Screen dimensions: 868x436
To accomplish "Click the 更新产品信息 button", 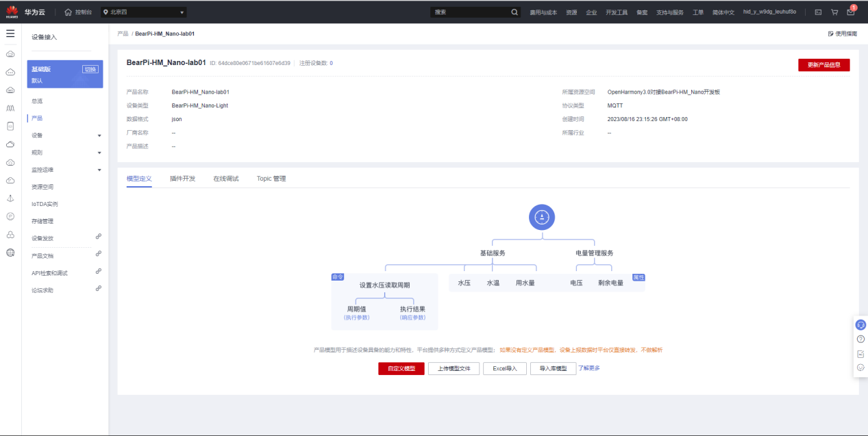I will point(823,65).
